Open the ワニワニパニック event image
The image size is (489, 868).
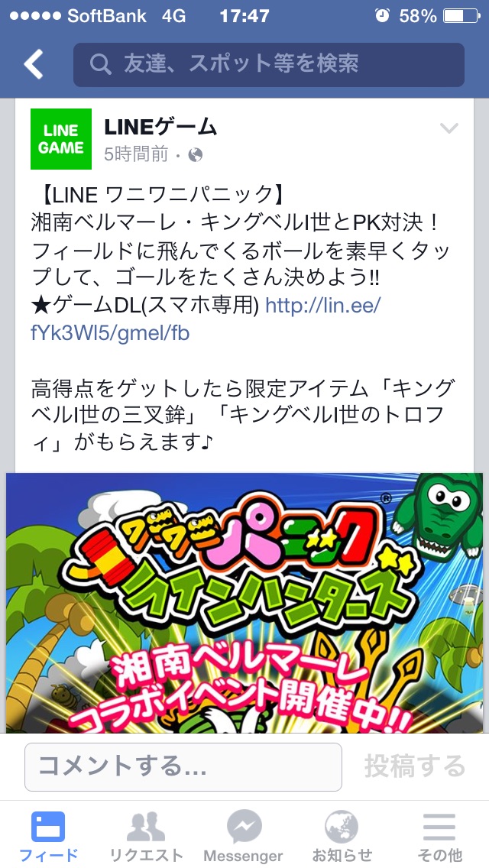pyautogui.click(x=244, y=603)
